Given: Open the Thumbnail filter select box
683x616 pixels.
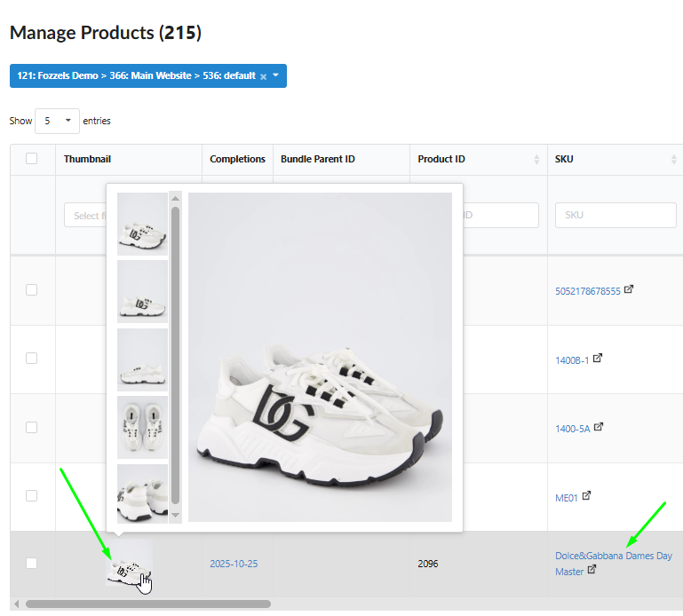Looking at the screenshot, I should tap(85, 216).
